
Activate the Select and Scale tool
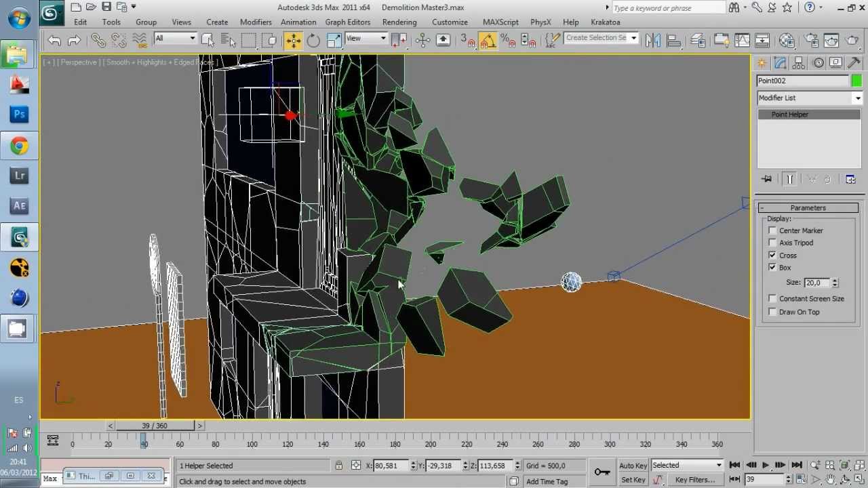pos(334,41)
